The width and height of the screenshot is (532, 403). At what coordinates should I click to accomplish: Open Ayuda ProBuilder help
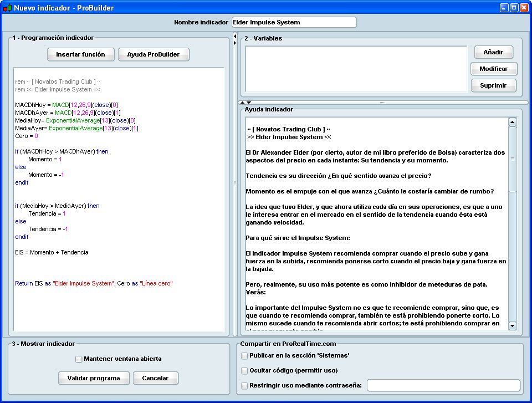pyautogui.click(x=154, y=54)
